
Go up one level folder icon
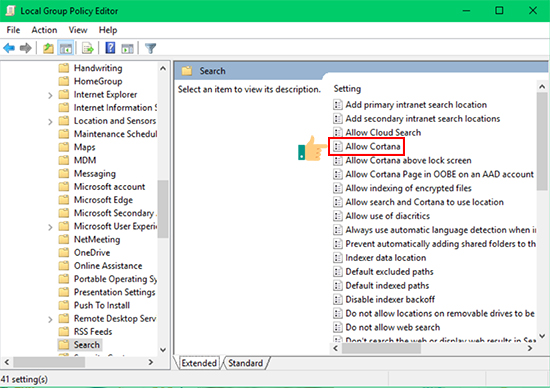[48, 48]
